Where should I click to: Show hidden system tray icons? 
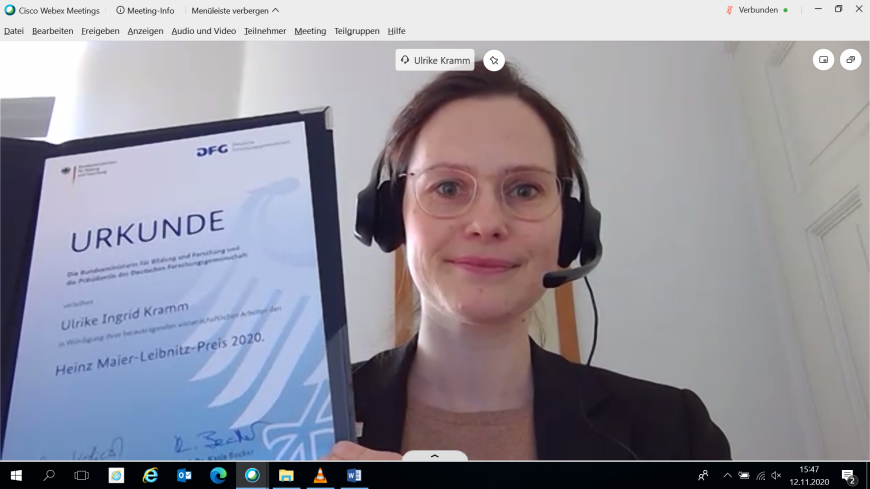click(x=727, y=476)
